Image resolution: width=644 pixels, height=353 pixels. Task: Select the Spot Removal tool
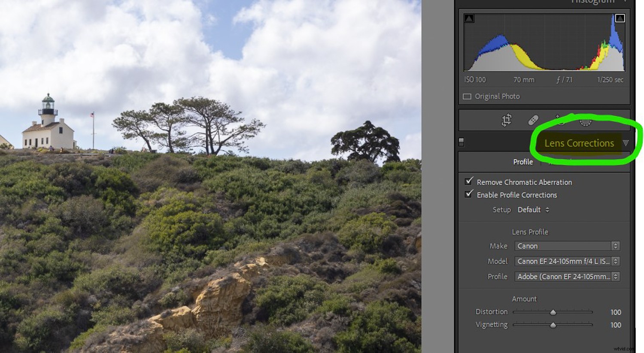[x=533, y=120]
